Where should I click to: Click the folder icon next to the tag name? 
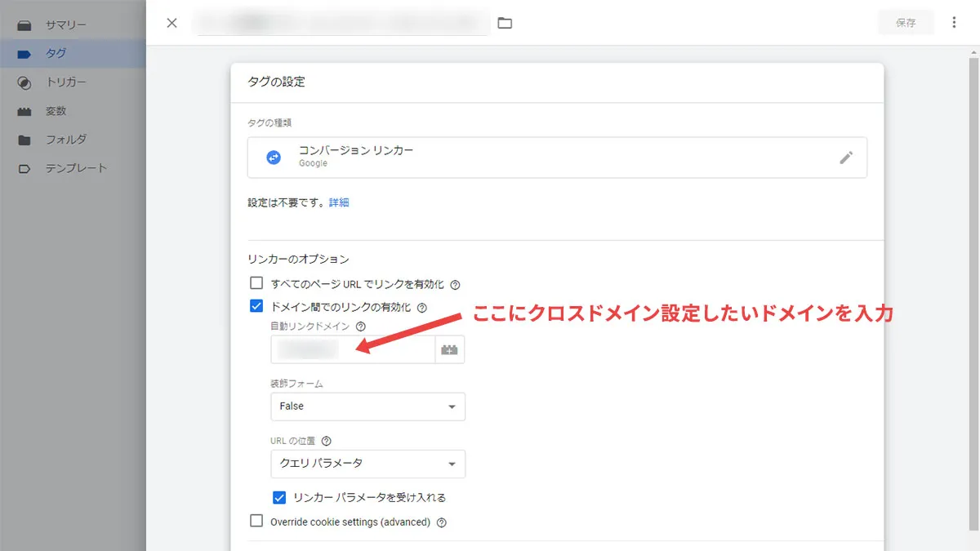click(x=505, y=23)
